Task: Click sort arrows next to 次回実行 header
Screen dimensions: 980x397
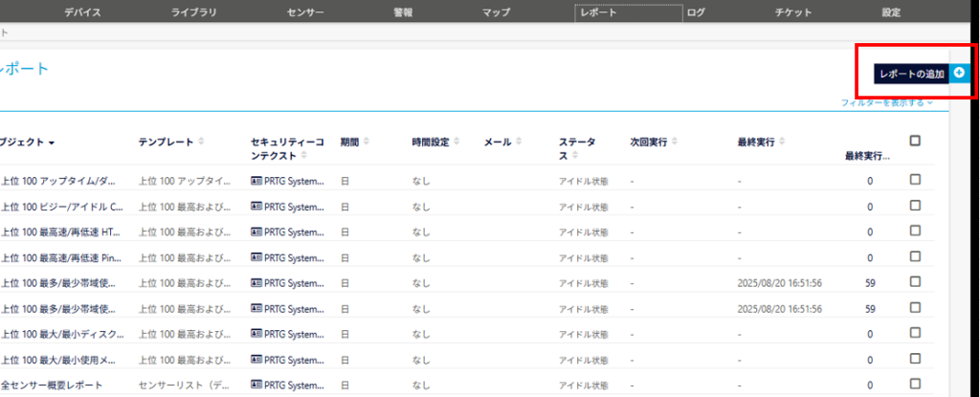Action: [675, 142]
